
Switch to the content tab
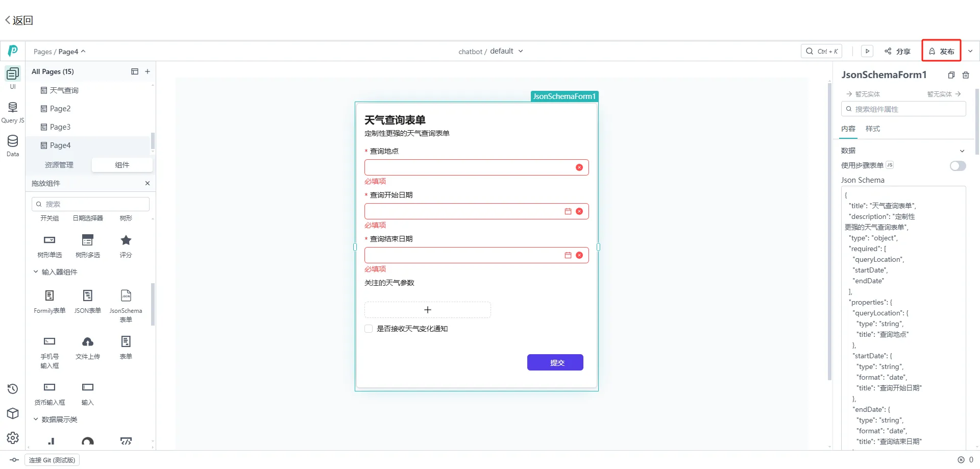point(848,129)
